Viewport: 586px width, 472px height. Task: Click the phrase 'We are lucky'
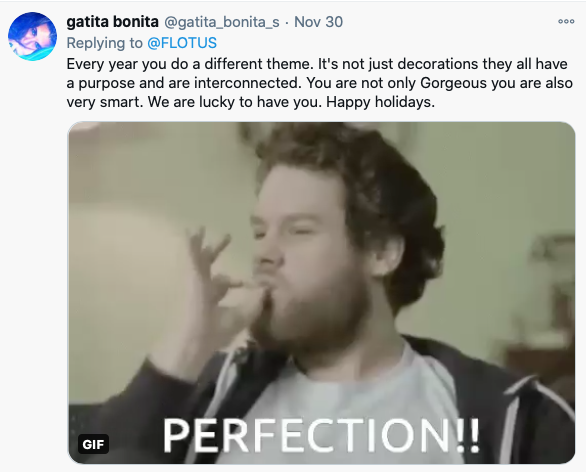coord(191,102)
